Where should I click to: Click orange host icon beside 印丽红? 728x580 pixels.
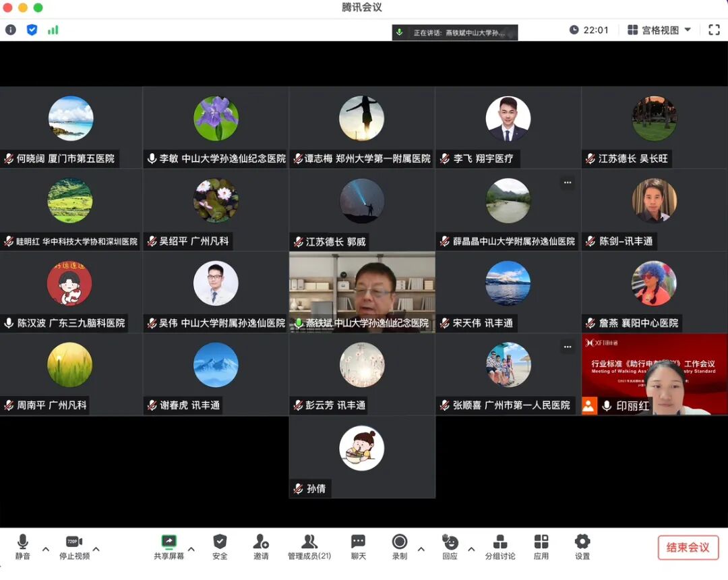click(x=589, y=406)
